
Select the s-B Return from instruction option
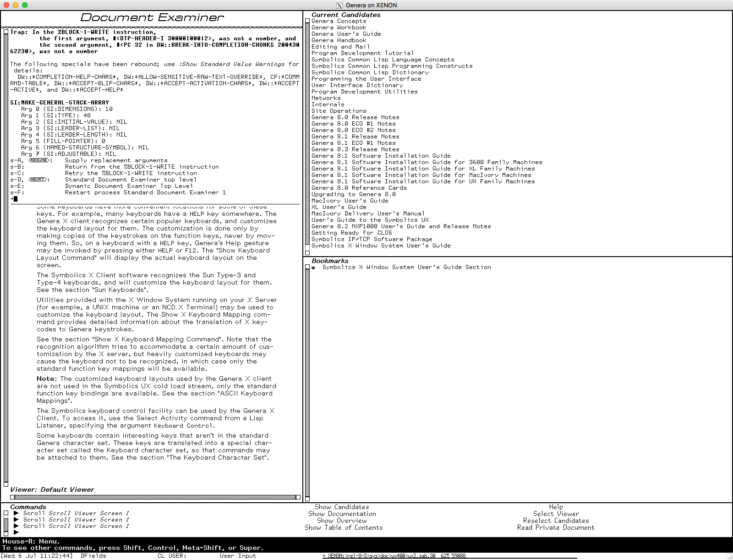(142, 167)
